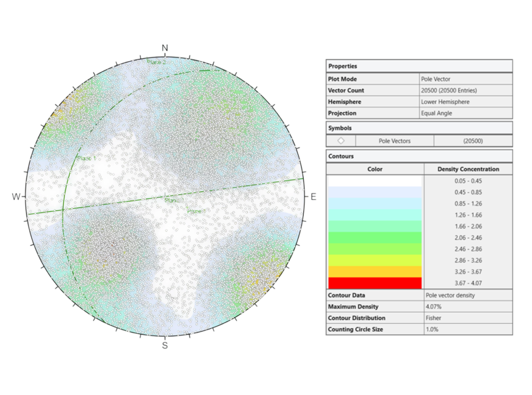Screen dimensions: 532x395
Task: Collapse the Symbols section header
Action: click(340, 128)
